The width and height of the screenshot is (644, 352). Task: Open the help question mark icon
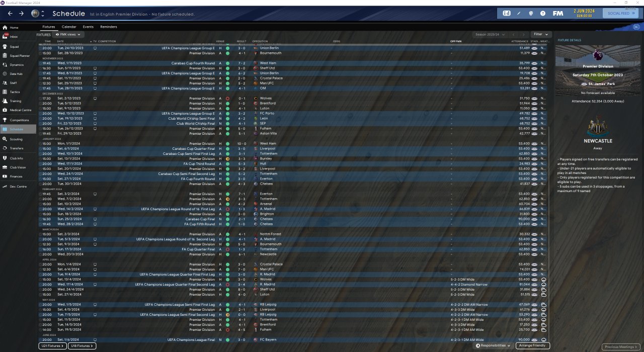pyautogui.click(x=543, y=13)
